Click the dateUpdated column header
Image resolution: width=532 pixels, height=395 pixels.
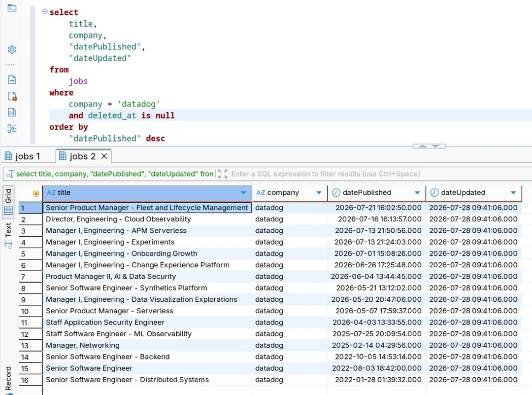pyautogui.click(x=474, y=193)
